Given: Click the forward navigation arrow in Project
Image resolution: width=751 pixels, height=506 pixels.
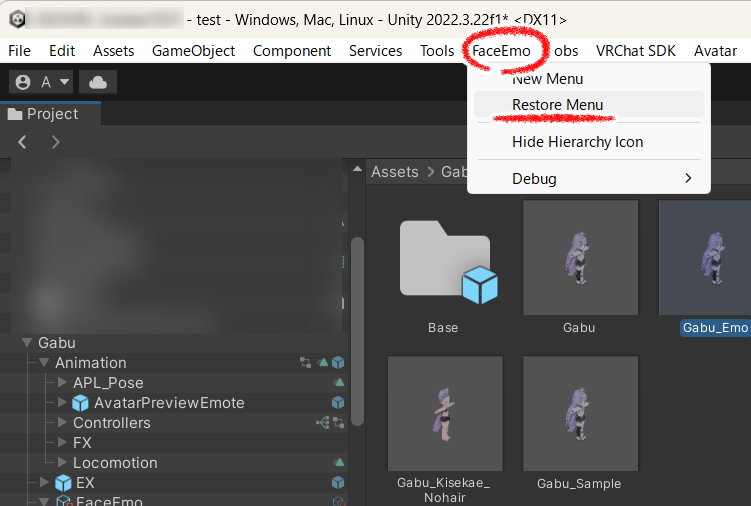Looking at the screenshot, I should [x=56, y=142].
